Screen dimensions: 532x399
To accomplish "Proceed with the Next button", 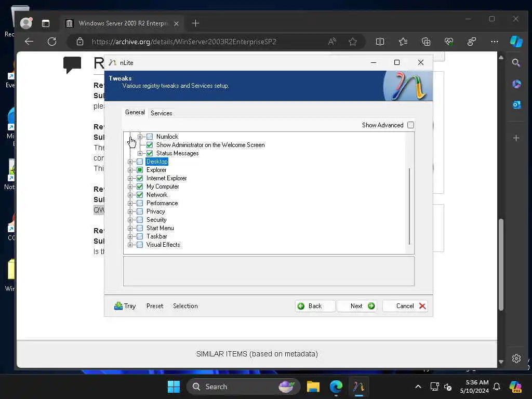I will (x=357, y=306).
